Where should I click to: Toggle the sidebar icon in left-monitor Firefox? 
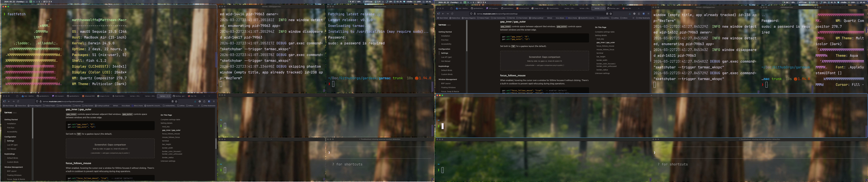click(x=4, y=101)
